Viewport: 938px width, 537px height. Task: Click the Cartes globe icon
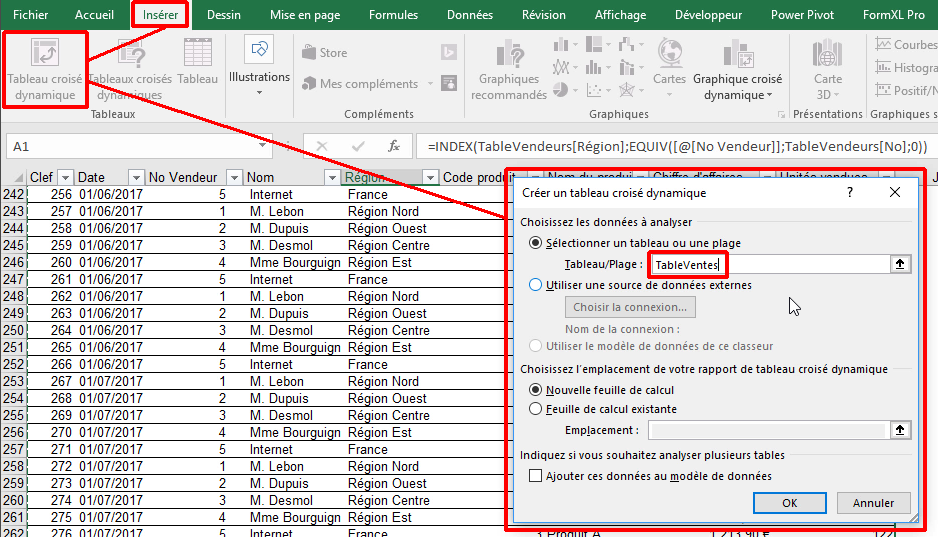pos(670,53)
